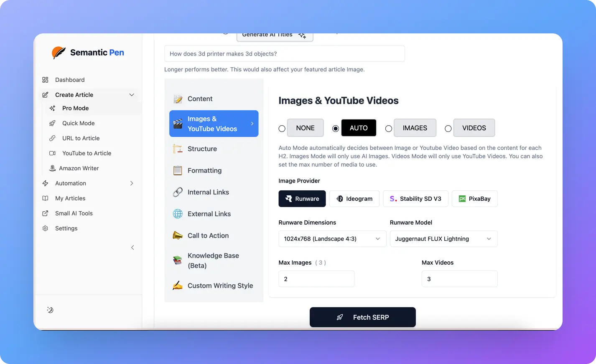Click the sparkle icon on Generate AI Titles

click(302, 35)
